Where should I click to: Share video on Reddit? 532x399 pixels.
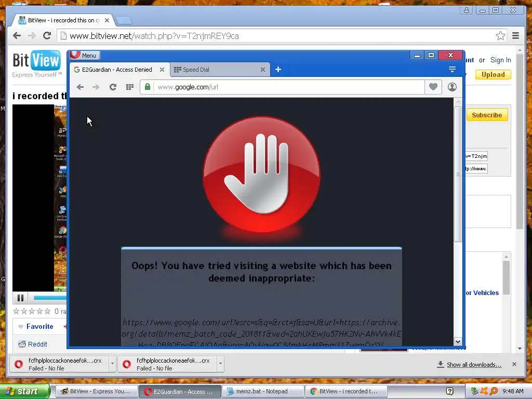click(33, 344)
